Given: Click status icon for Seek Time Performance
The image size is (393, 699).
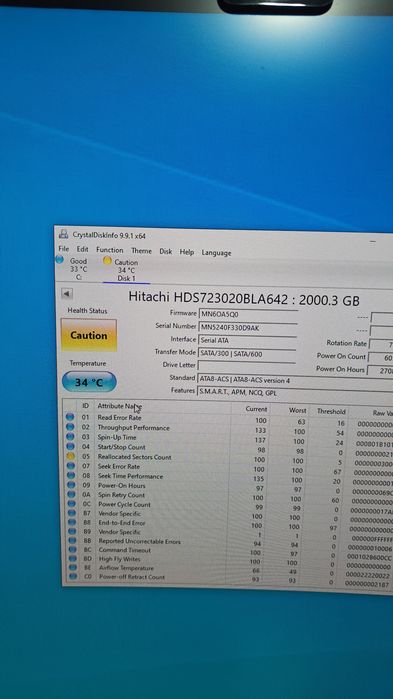Looking at the screenshot, I should (70, 475).
